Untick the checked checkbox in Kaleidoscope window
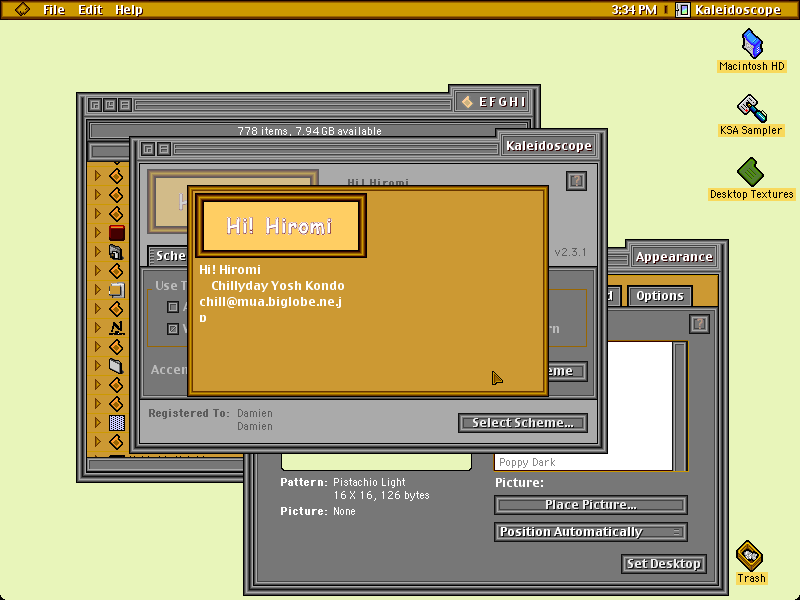This screenshot has width=800, height=600. [x=173, y=329]
